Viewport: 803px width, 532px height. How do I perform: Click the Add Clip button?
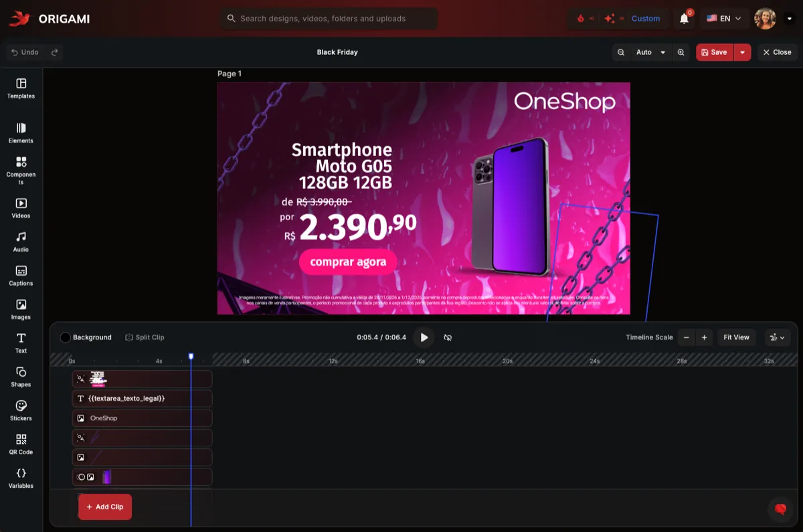click(x=105, y=507)
